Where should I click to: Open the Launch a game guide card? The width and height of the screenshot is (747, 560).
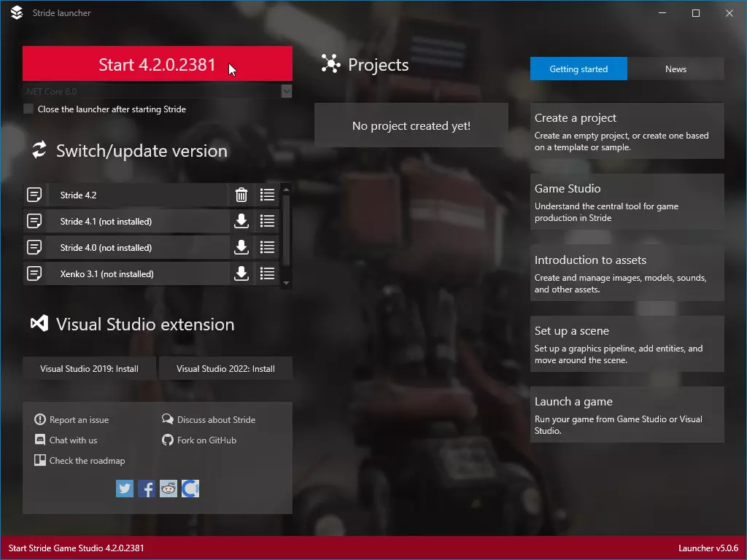[x=627, y=415]
